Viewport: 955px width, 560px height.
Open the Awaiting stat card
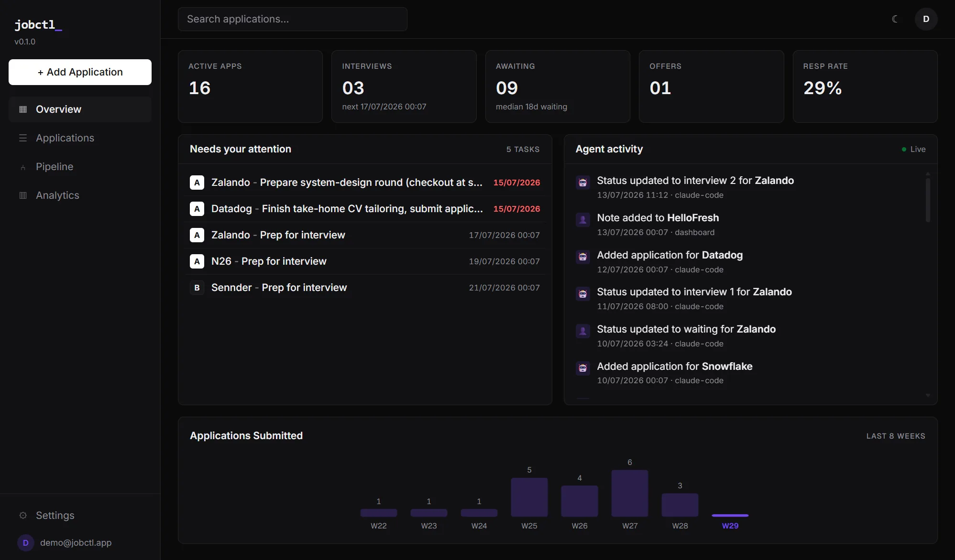[558, 86]
